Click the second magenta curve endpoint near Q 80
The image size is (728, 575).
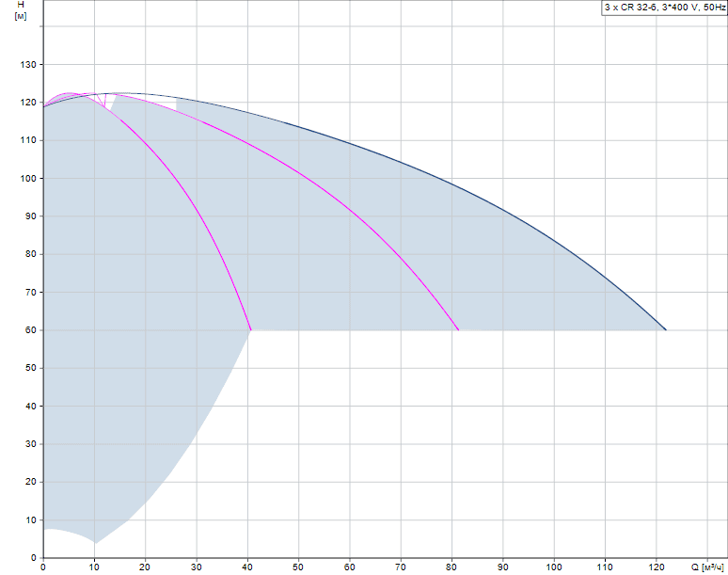pyautogui.click(x=458, y=329)
